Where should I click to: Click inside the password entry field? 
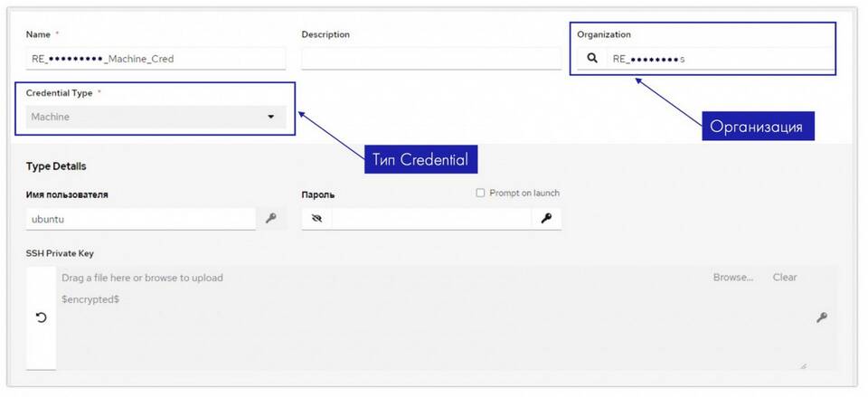coord(432,219)
